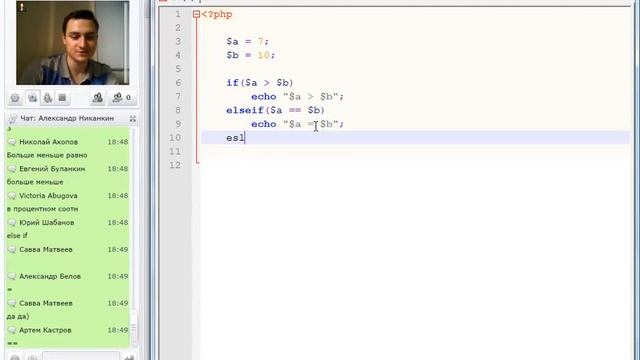
Task: Expand chat panel with the arrows icon
Action: (x=133, y=118)
